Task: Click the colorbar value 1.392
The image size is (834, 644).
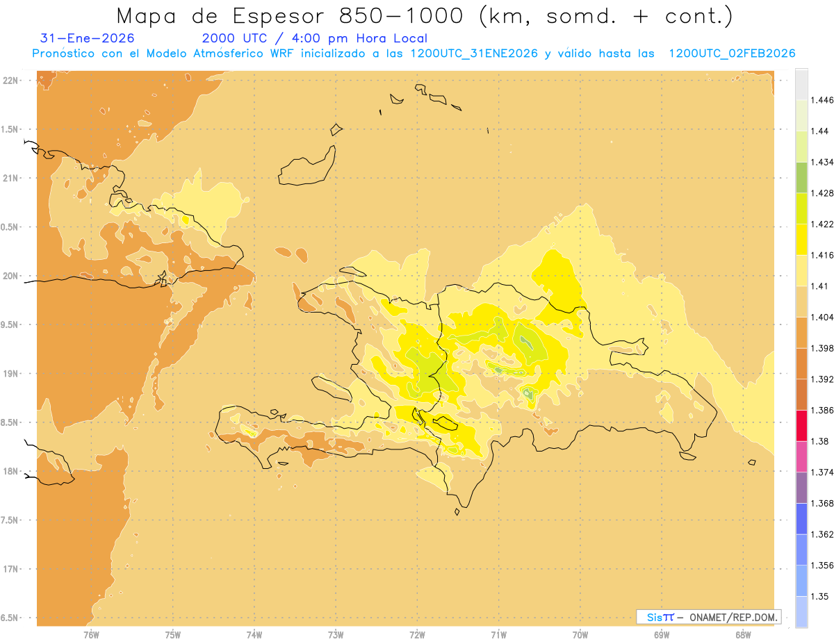Action: coord(822,379)
